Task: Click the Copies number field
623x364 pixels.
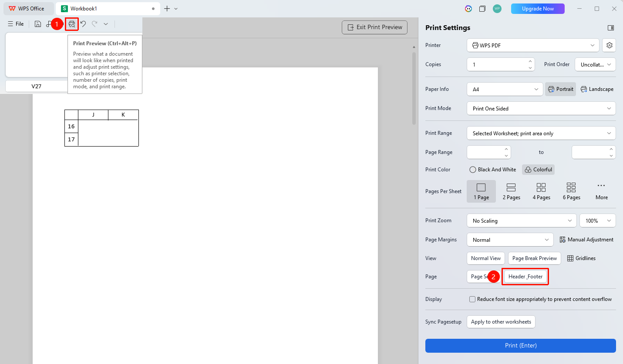Action: pyautogui.click(x=501, y=64)
